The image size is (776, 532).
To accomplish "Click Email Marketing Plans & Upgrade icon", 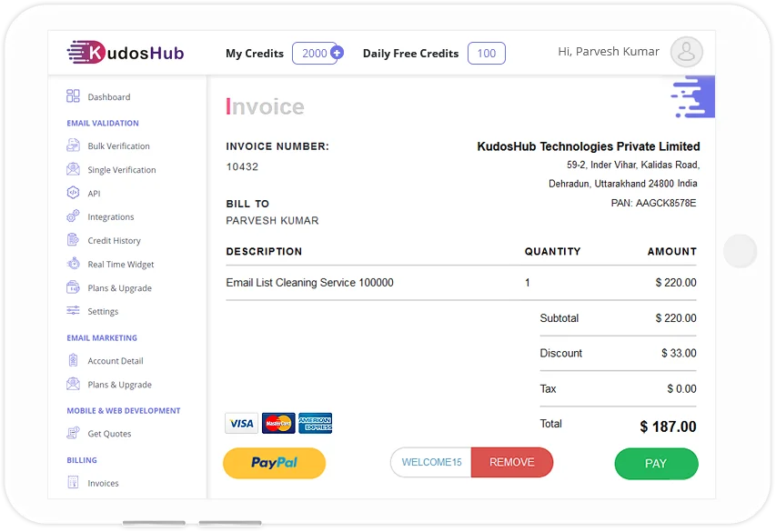I will [73, 384].
